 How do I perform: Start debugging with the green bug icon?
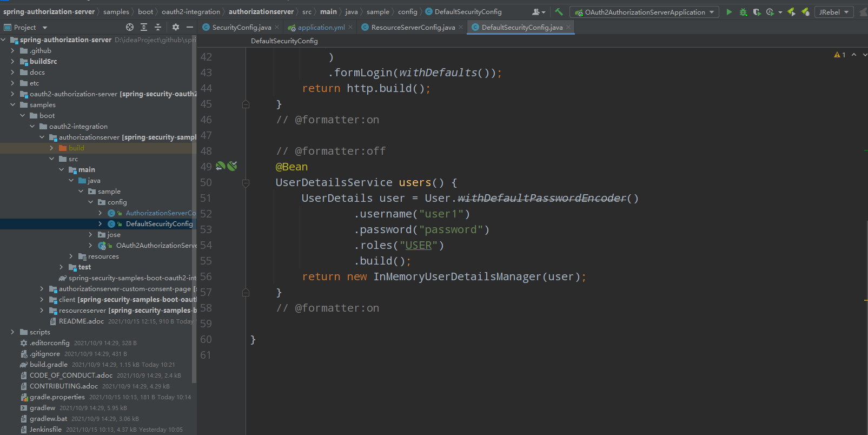[743, 12]
